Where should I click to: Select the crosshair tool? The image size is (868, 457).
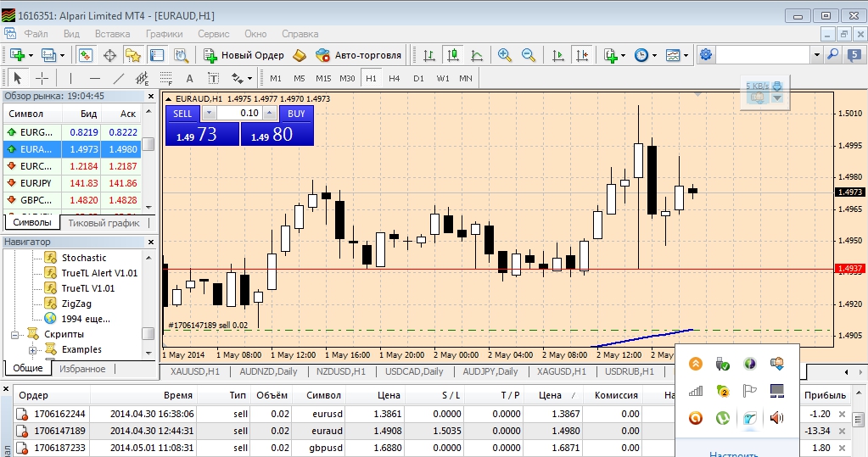[x=42, y=79]
